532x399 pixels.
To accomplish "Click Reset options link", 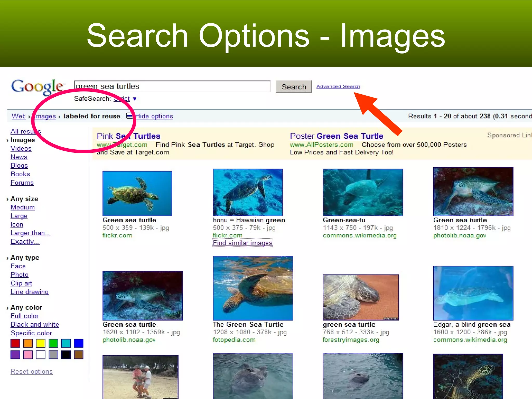I will [31, 372].
